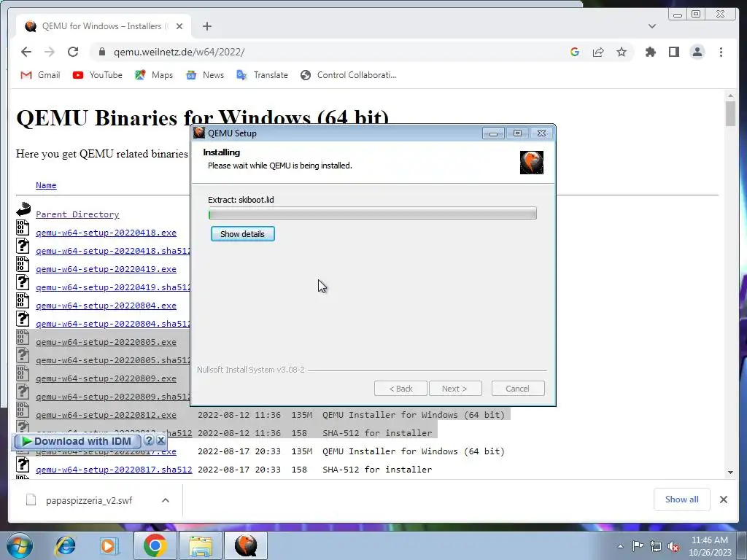747x560 pixels.
Task: Click Show details in QEMU Setup
Action: click(x=242, y=234)
